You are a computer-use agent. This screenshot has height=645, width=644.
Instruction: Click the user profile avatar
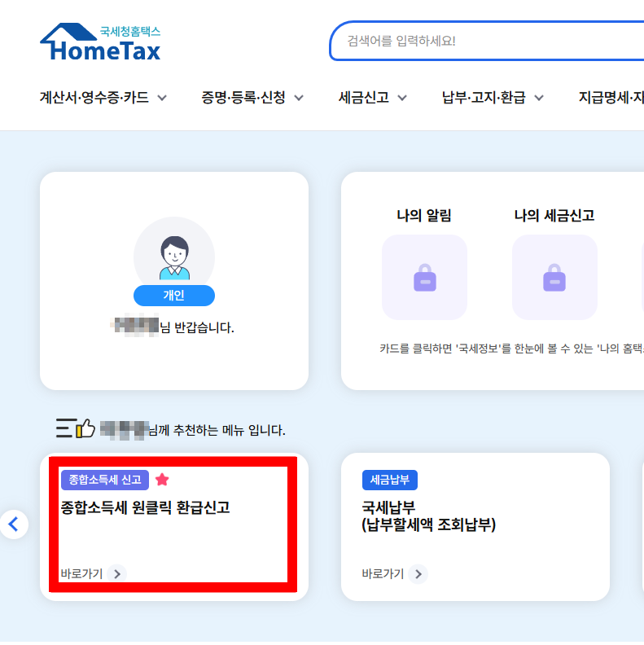point(174,257)
